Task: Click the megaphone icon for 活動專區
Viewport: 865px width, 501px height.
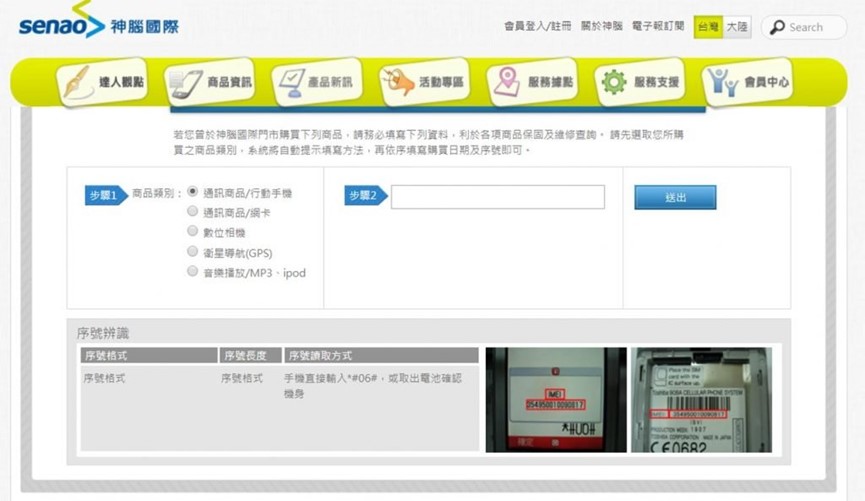Action: (x=399, y=82)
